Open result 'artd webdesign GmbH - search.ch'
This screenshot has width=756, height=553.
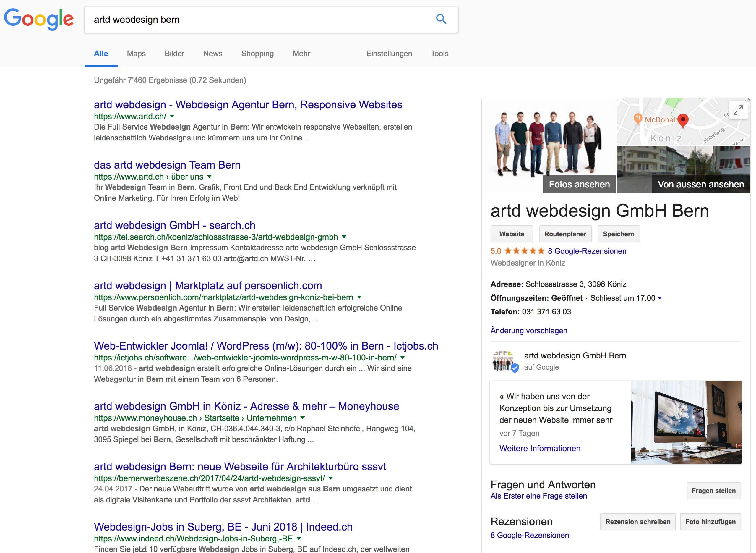175,225
